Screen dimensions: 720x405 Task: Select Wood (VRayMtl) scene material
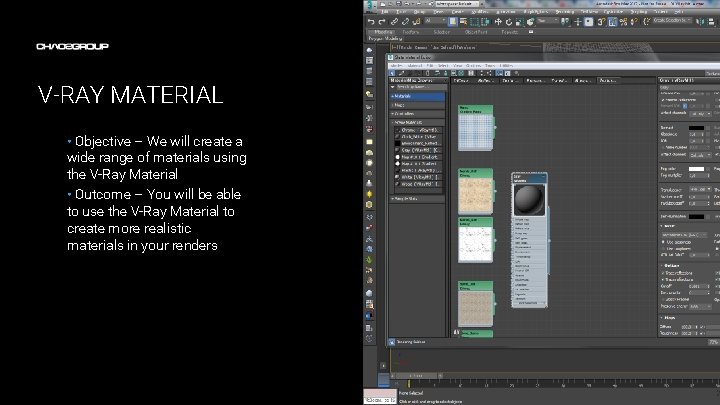pos(419,184)
